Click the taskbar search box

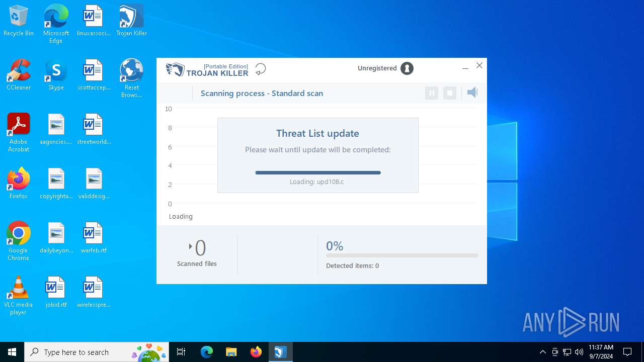pos(97,352)
